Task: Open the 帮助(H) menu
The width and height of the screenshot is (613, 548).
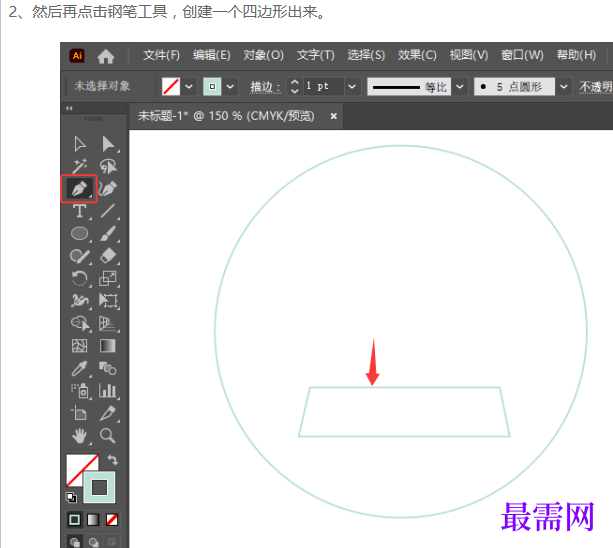Action: pos(576,55)
